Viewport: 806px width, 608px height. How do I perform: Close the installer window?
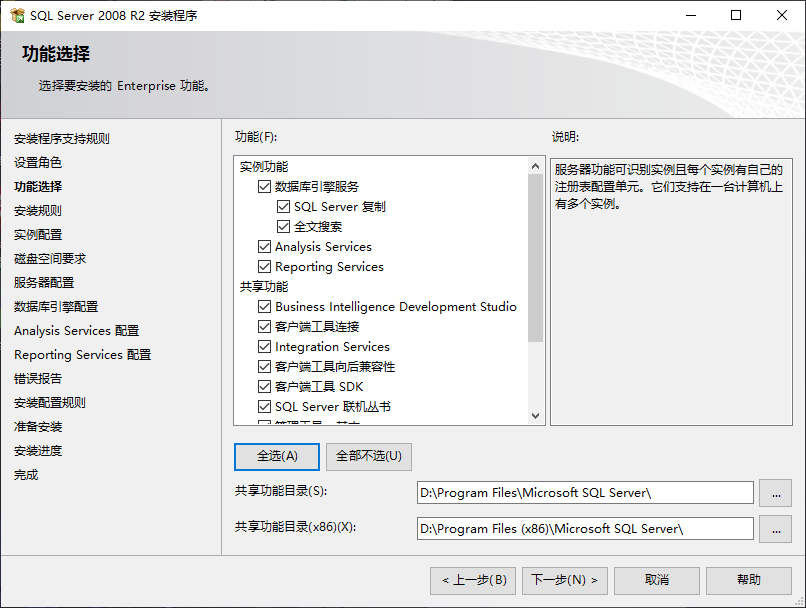pyautogui.click(x=782, y=15)
